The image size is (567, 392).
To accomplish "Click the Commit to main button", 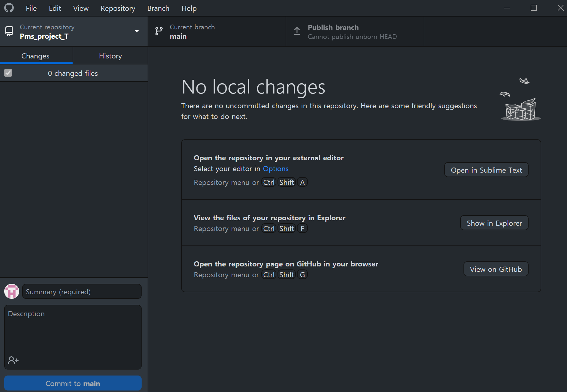I will 73,383.
